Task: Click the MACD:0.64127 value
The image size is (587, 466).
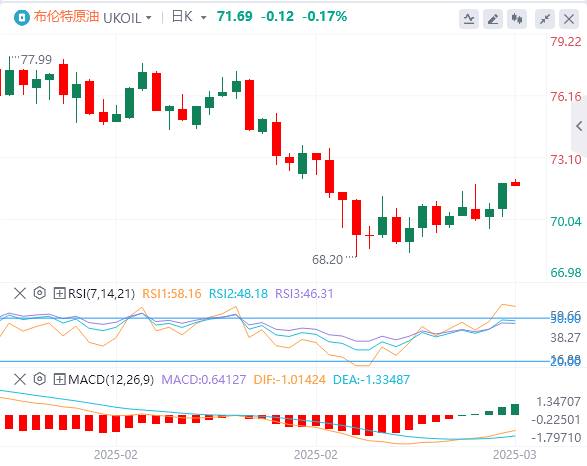Action: pos(204,380)
